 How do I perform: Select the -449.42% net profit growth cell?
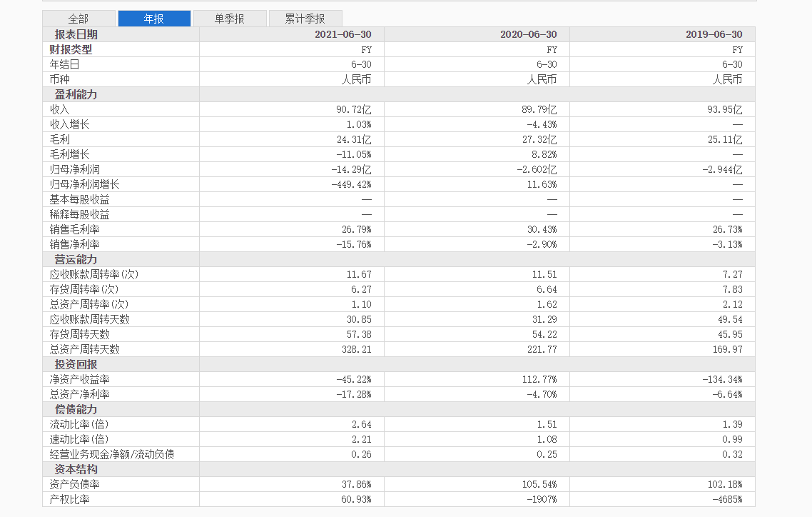coord(353,184)
